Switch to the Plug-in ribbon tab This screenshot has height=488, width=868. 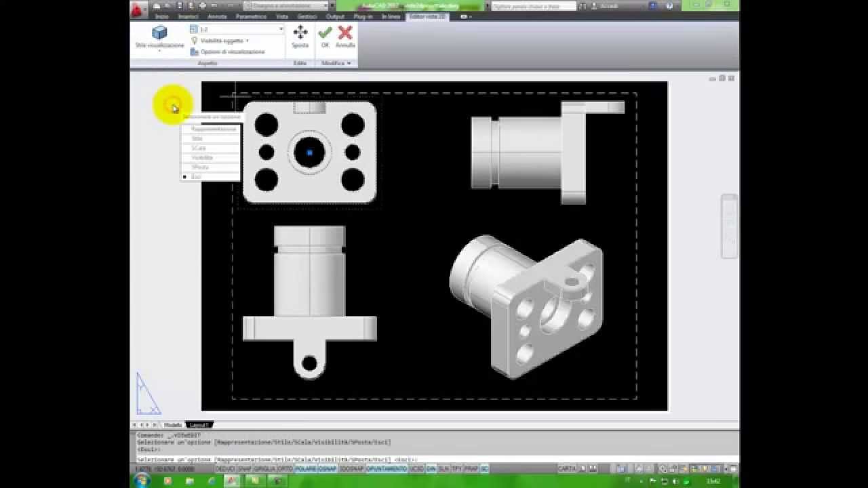click(363, 16)
